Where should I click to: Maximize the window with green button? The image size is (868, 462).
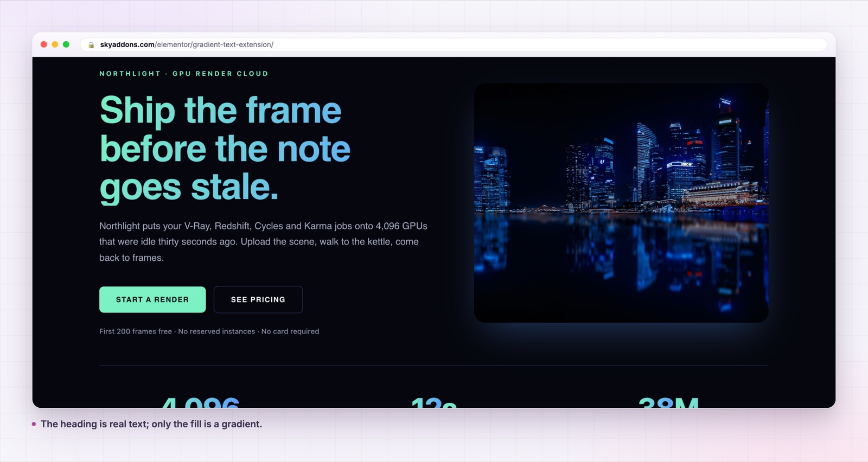coord(66,44)
